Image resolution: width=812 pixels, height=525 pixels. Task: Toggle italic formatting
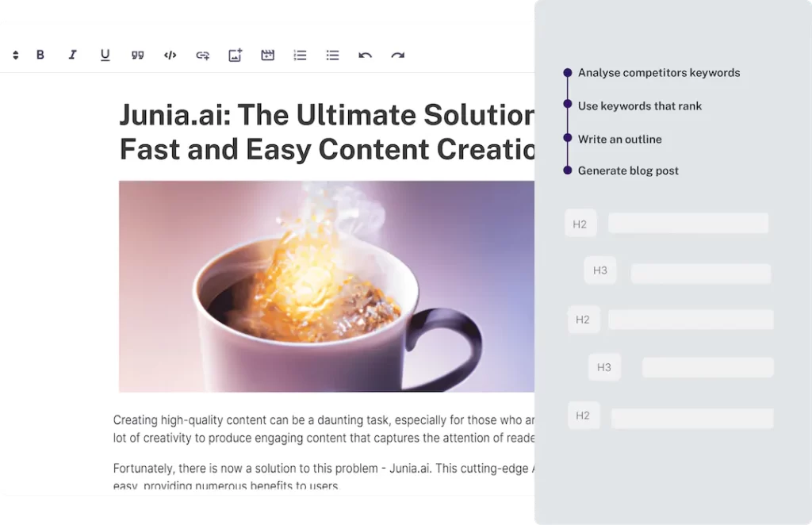pos(72,55)
